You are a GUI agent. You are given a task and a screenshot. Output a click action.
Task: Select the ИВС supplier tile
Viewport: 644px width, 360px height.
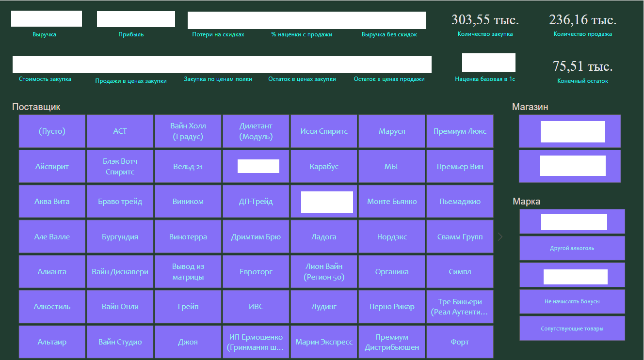[256, 307]
